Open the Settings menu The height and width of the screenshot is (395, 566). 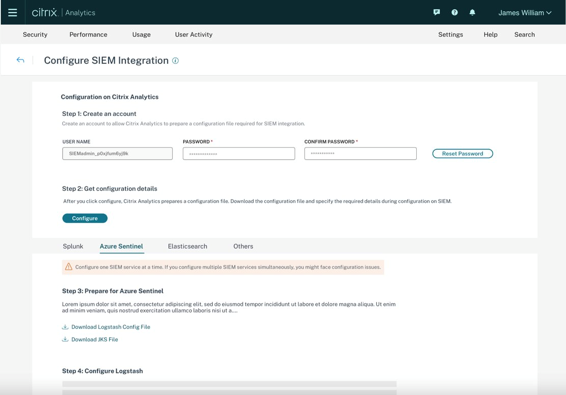(450, 35)
